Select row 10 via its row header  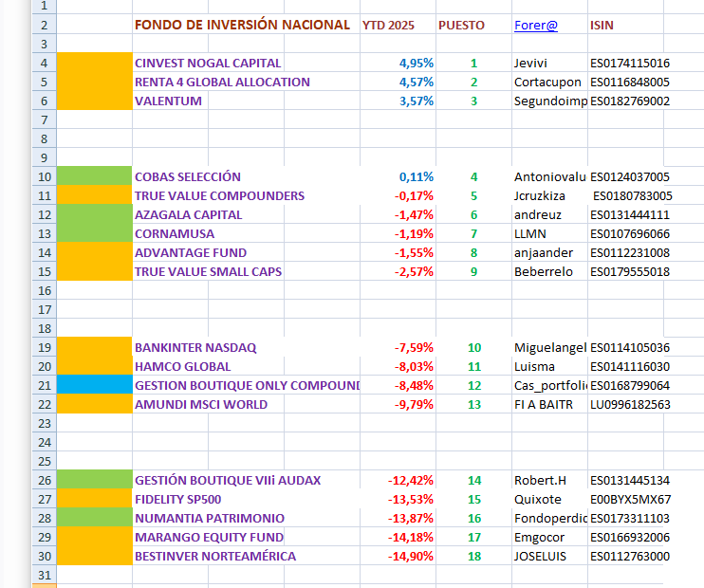(44, 176)
